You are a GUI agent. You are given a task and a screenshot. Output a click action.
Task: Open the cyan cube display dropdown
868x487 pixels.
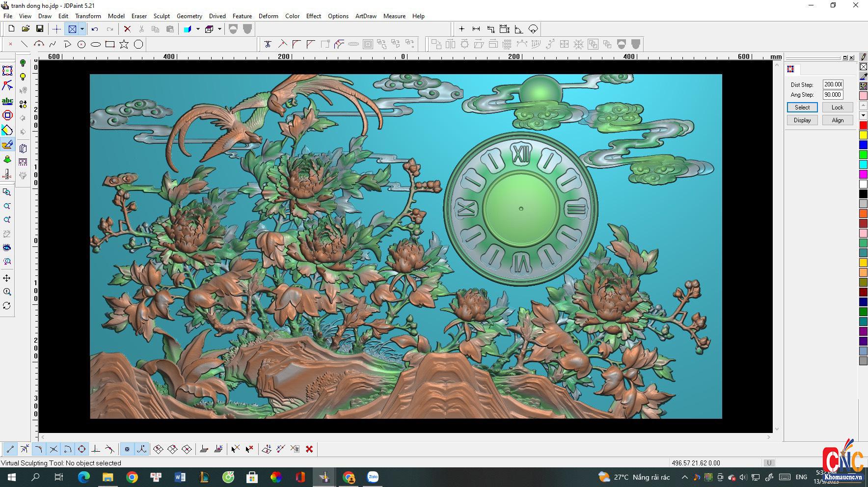coord(198,29)
